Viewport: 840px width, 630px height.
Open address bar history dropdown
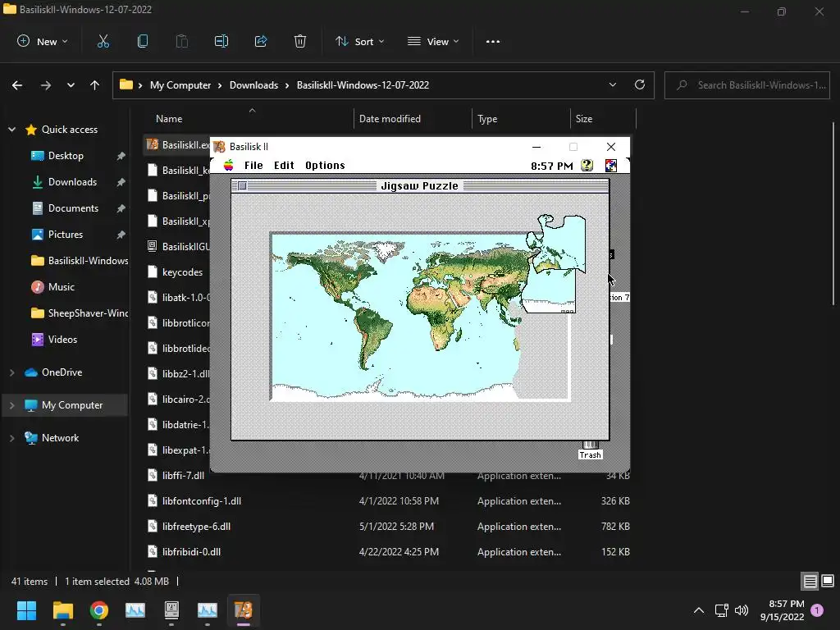[612, 84]
